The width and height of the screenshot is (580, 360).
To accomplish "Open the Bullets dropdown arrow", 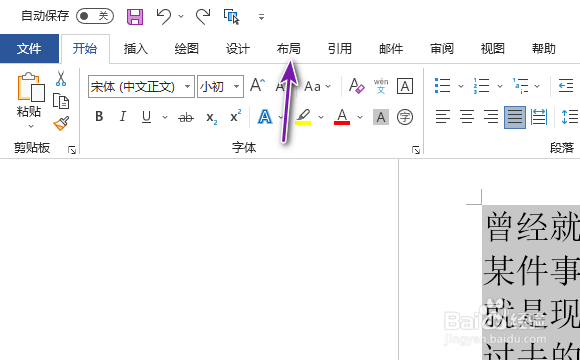I will (x=461, y=86).
